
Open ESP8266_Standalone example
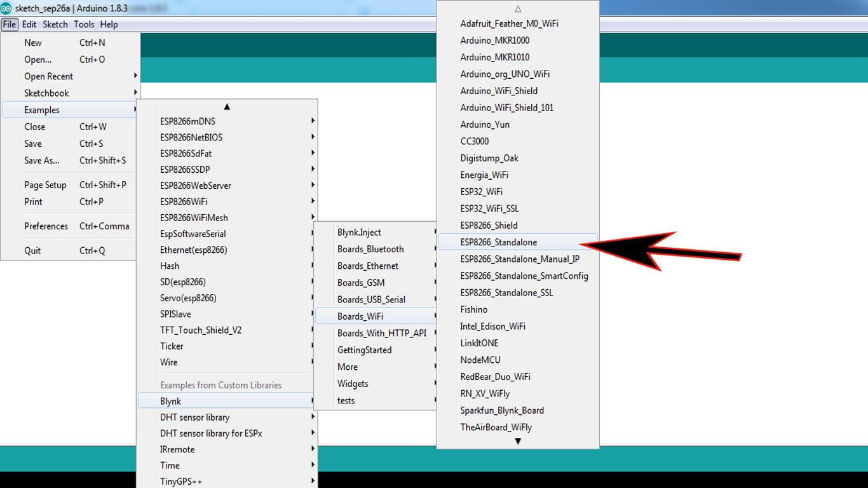coord(518,242)
